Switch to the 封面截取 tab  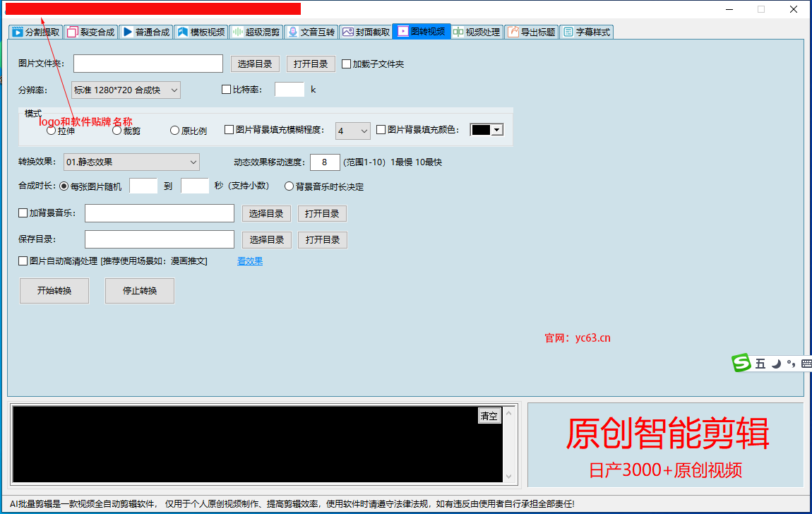pyautogui.click(x=366, y=32)
